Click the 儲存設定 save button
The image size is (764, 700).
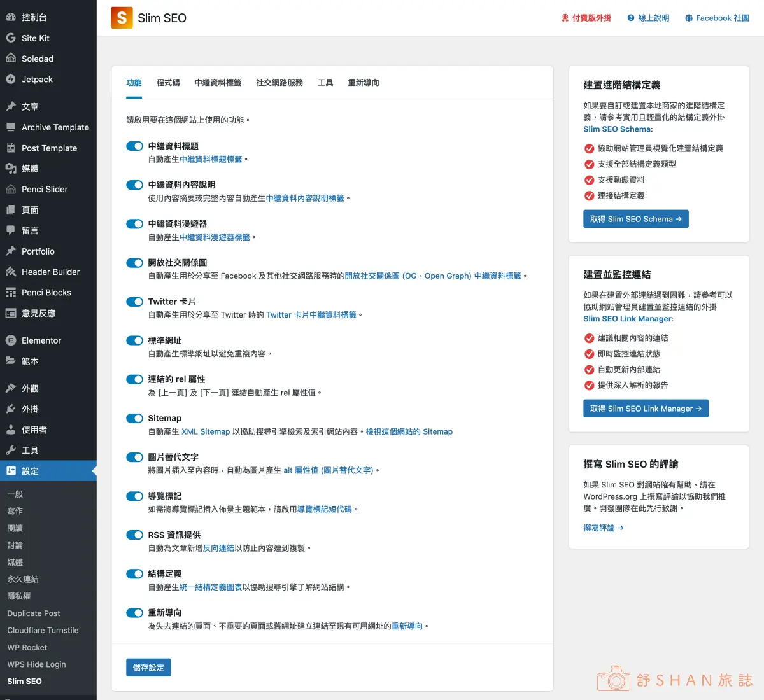[148, 668]
